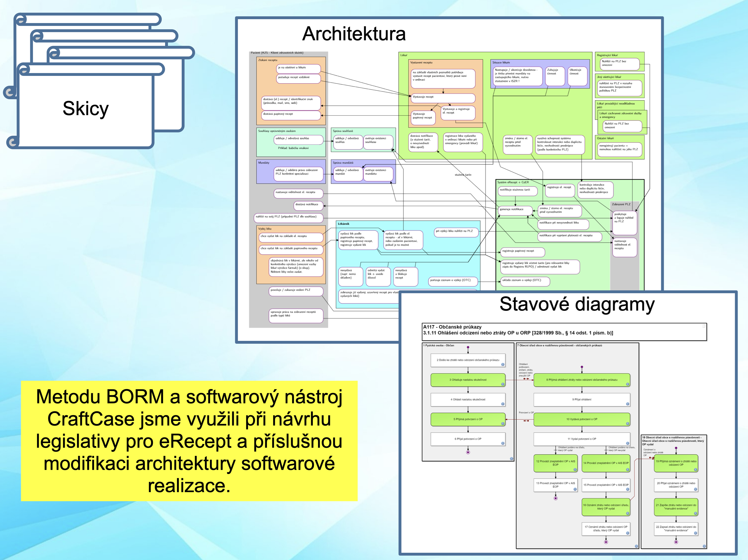
Task: Click start dot above node 19
Action: click(x=676, y=448)
